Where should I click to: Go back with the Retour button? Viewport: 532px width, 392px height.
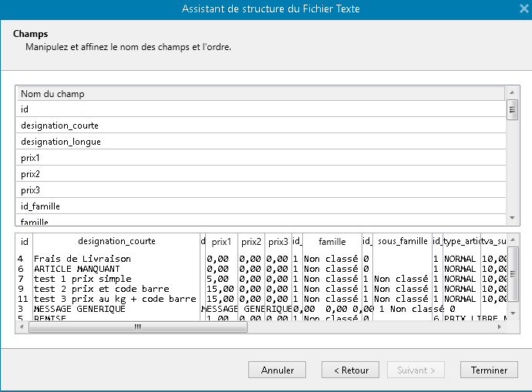tap(350, 370)
